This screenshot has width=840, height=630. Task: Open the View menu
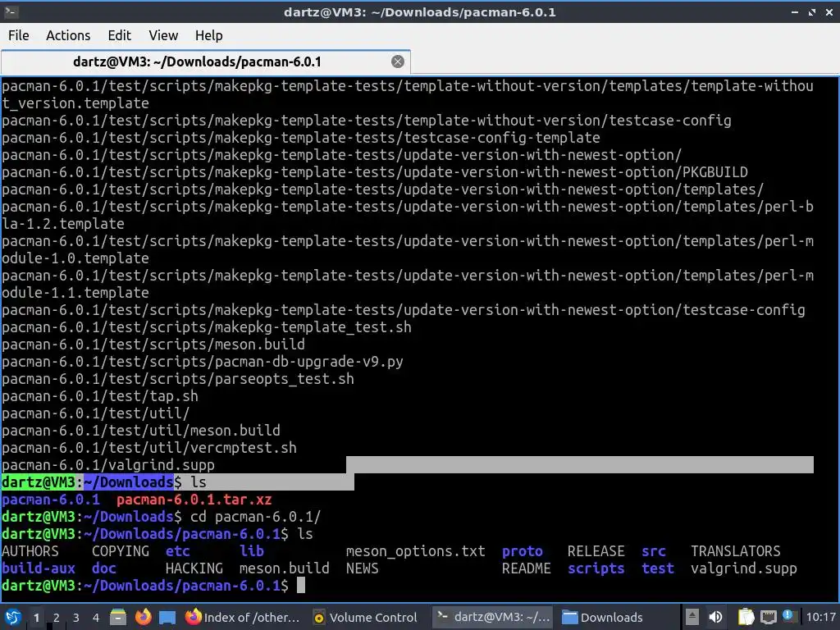(x=163, y=35)
